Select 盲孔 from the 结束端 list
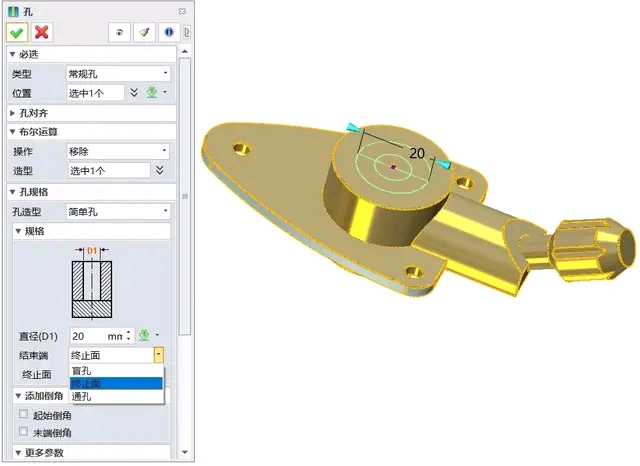640x466 pixels. pos(116,371)
